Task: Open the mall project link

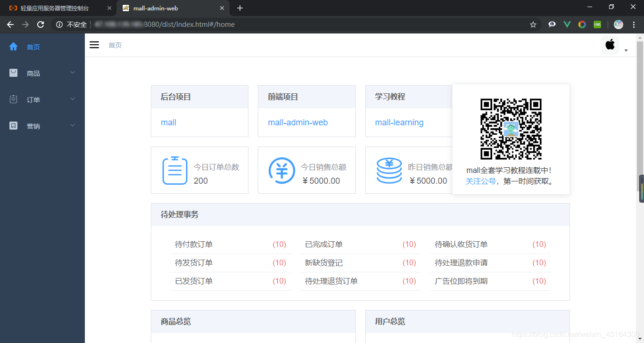Action: [x=168, y=122]
